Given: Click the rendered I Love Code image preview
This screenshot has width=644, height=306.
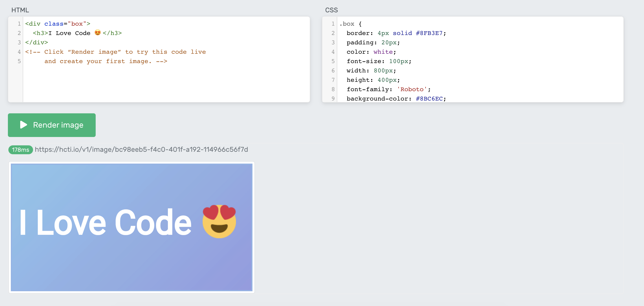Looking at the screenshot, I should (132, 227).
